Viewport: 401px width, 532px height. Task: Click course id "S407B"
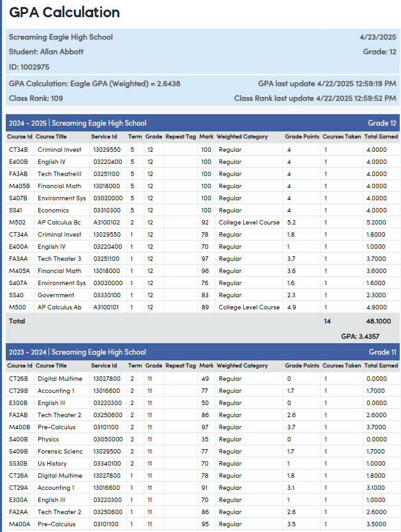point(19,198)
